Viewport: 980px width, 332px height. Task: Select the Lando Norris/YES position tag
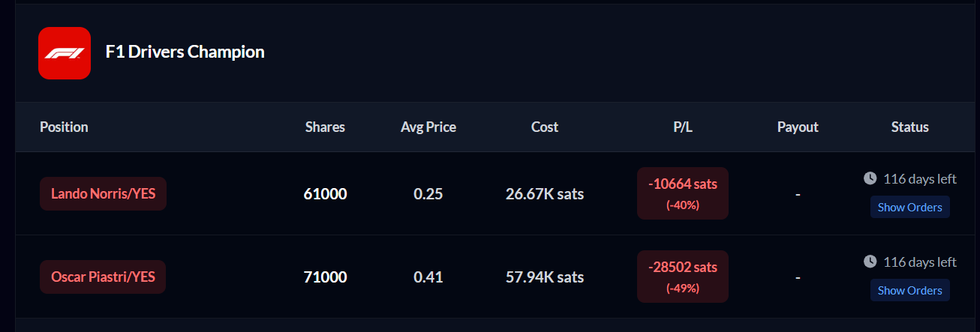point(103,194)
